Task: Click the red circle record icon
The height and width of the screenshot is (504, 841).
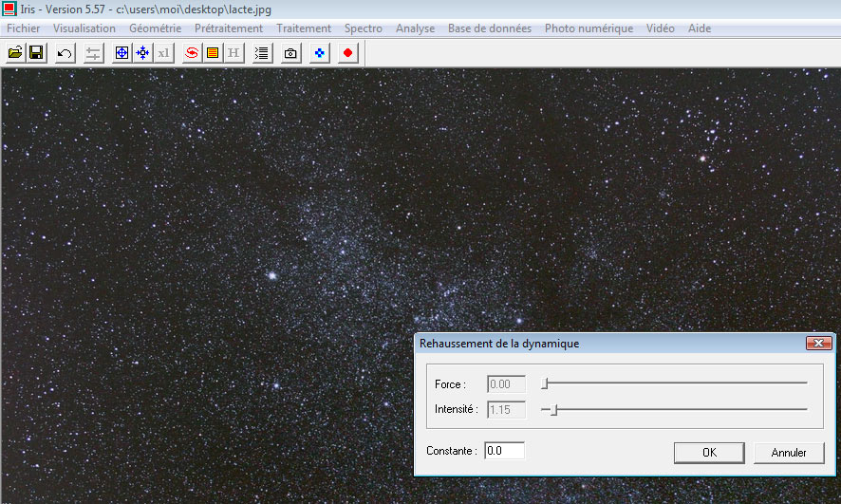Action: [347, 52]
